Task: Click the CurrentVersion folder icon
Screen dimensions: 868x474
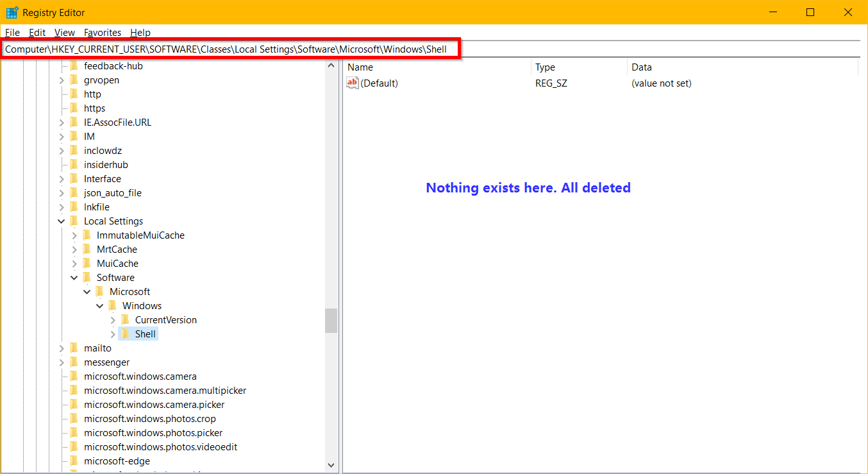Action: [126, 320]
